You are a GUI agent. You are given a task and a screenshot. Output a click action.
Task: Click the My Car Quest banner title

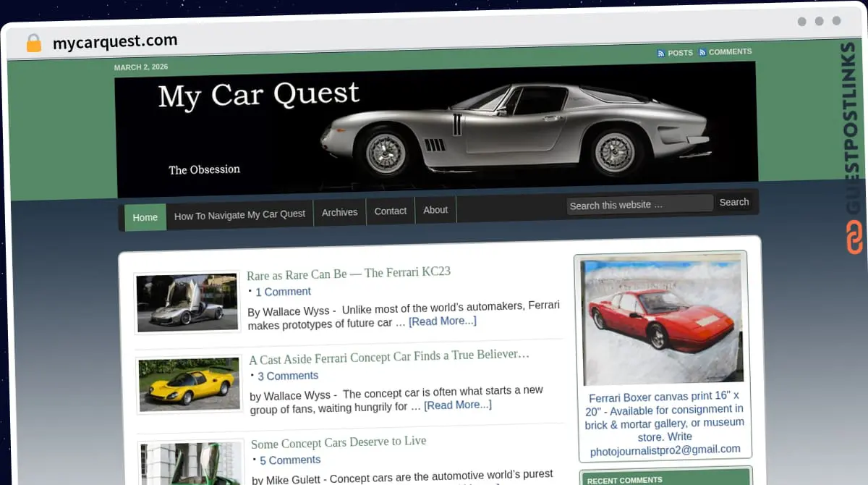258,96
